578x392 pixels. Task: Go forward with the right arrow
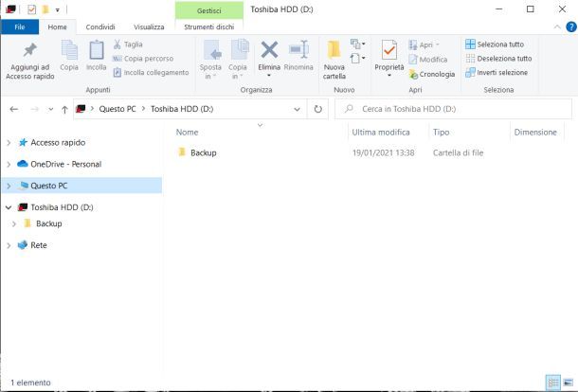tap(35, 109)
